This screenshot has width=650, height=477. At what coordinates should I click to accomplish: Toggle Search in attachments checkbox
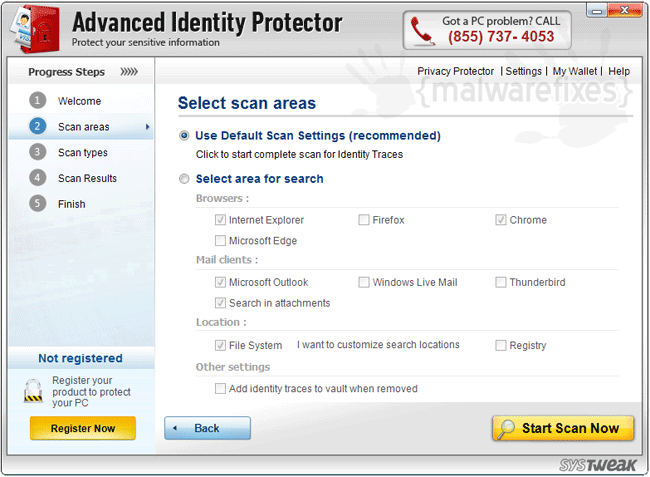point(220,303)
